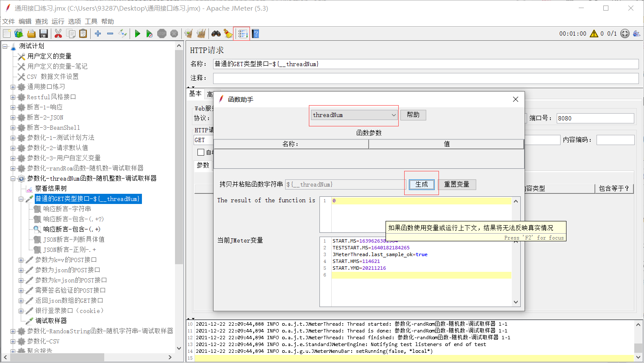Select 银行登录接口（cookie）sampler
The image size is (644, 363).
pyautogui.click(x=69, y=310)
